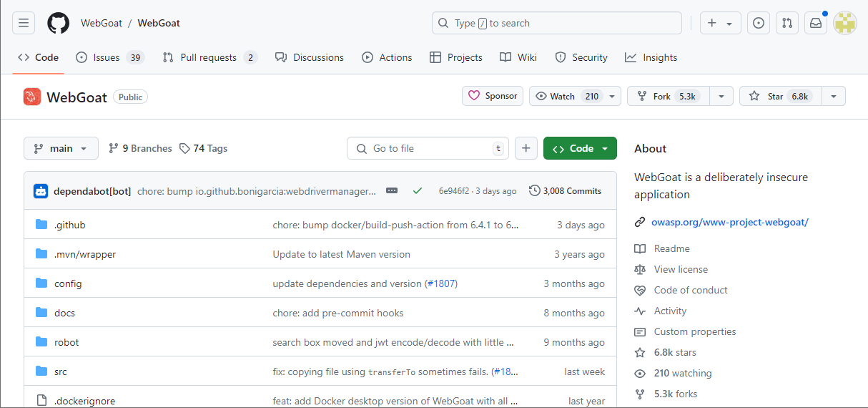Screen dimensions: 868x408
Task: Click the forks icon in About
Action: pyautogui.click(x=640, y=394)
